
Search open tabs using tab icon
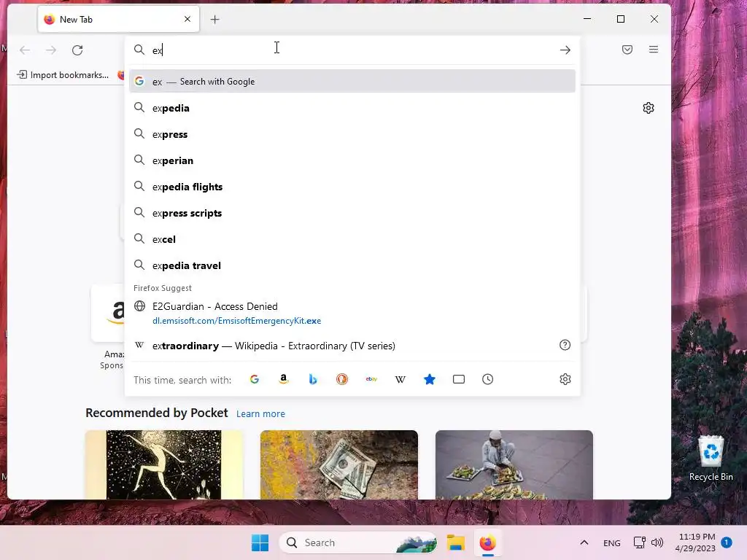pos(459,379)
